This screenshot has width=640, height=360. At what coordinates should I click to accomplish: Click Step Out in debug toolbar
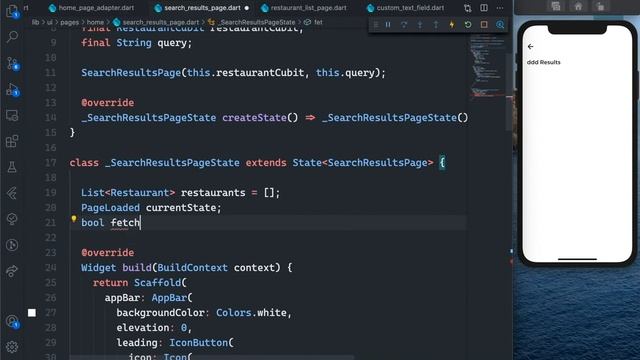pos(436,25)
